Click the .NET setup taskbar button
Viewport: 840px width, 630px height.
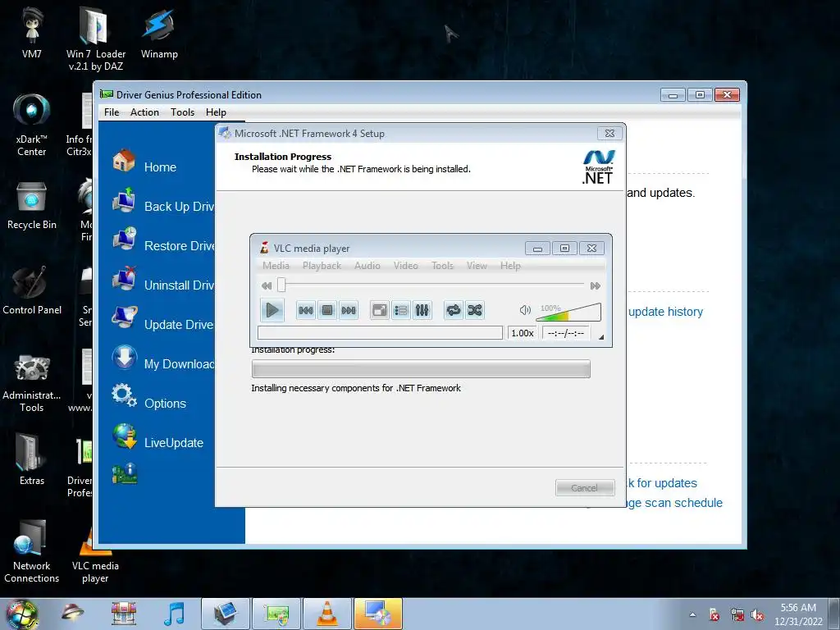pyautogui.click(x=378, y=614)
